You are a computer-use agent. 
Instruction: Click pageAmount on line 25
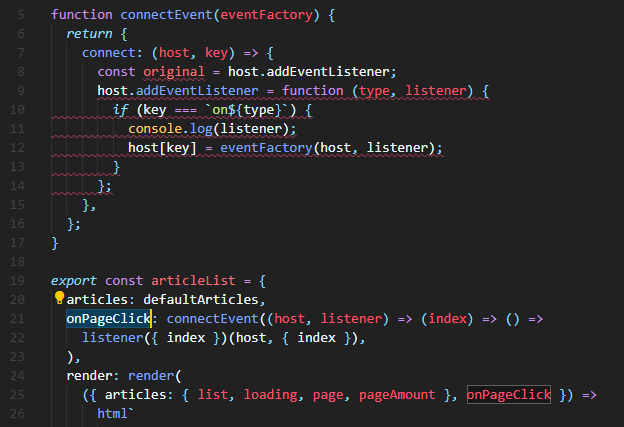[397, 395]
